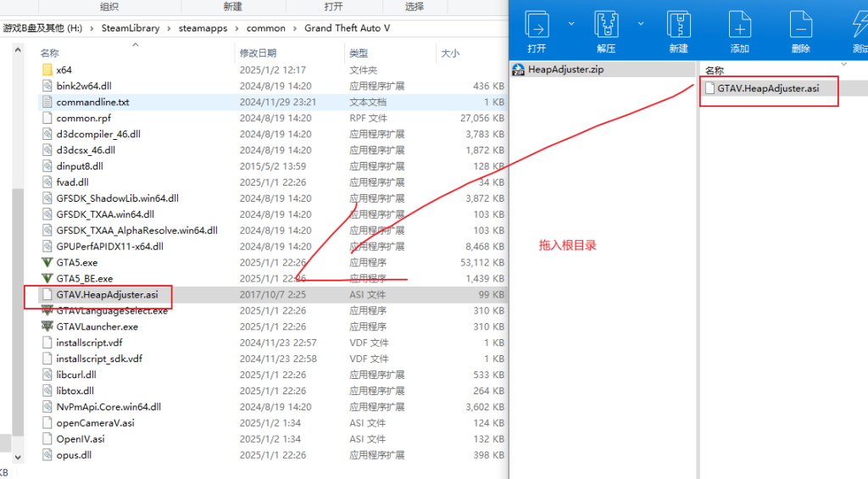Click the fvad.dll file icon
The image size is (868, 479).
pos(47,182)
